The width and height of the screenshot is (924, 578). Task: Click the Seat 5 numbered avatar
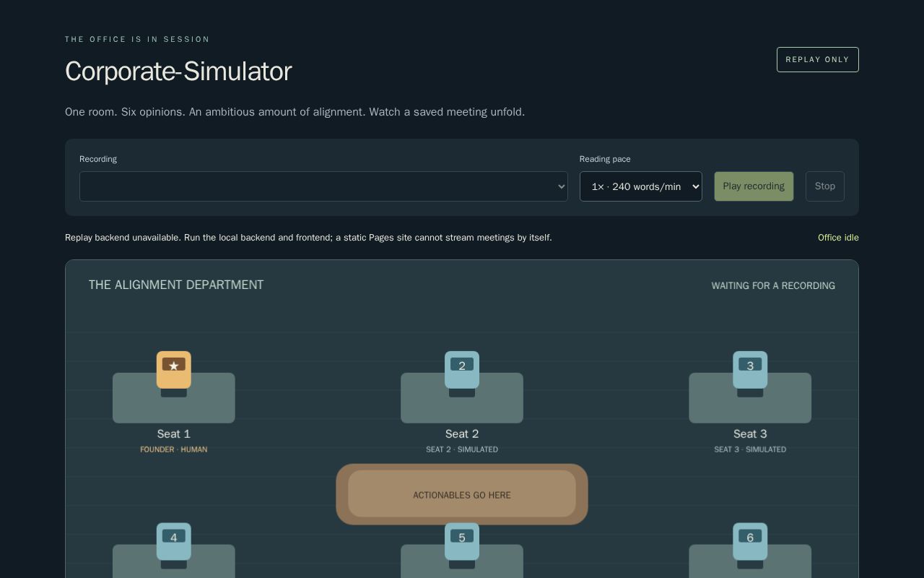[462, 542]
